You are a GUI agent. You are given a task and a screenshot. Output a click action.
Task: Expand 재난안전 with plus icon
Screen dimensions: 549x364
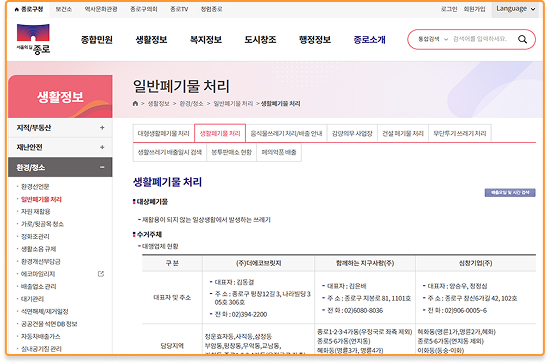(x=102, y=147)
